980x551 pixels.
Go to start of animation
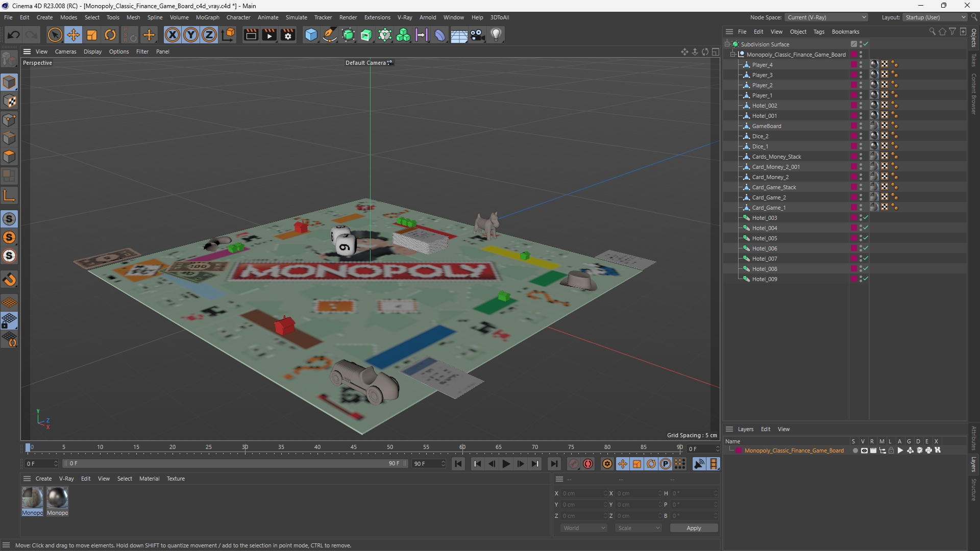click(x=458, y=464)
